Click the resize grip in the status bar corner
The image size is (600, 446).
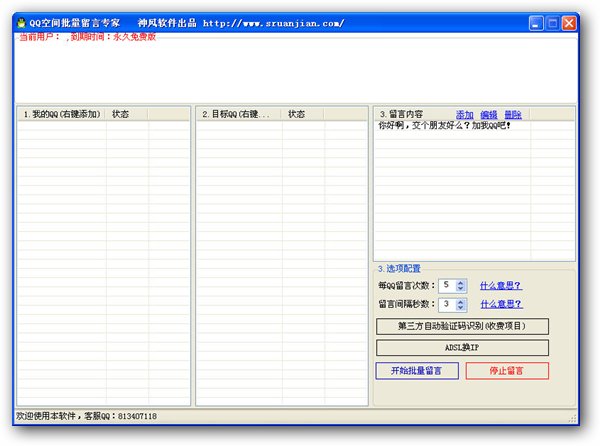[x=573, y=419]
